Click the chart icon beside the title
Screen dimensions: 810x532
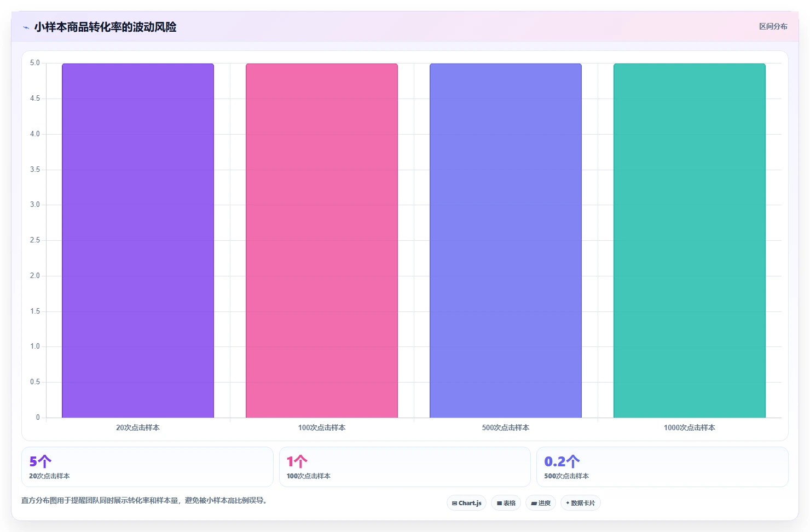click(x=26, y=27)
